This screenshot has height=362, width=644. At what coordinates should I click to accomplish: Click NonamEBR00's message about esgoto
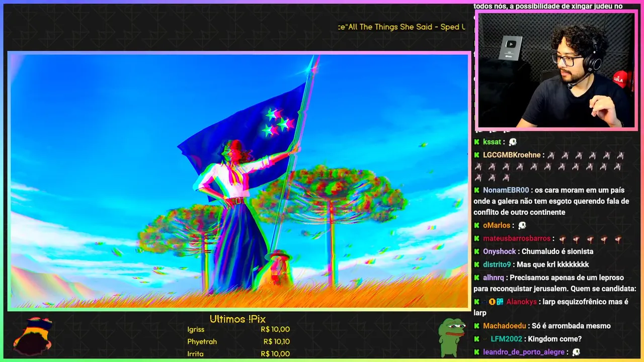(x=551, y=201)
